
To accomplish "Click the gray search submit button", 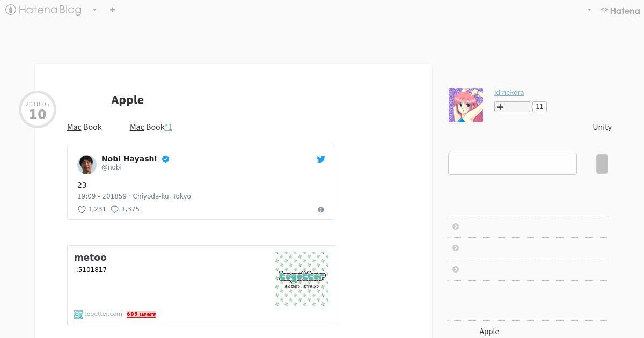I will 602,164.
